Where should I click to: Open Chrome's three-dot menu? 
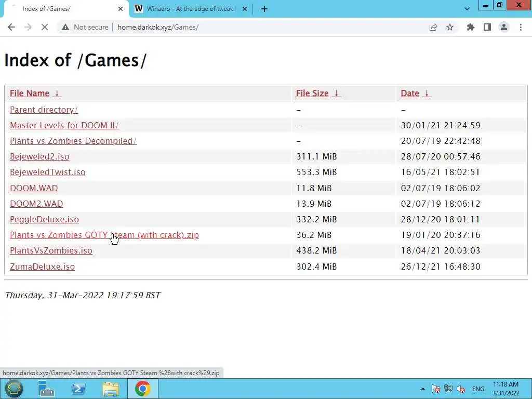(x=521, y=27)
